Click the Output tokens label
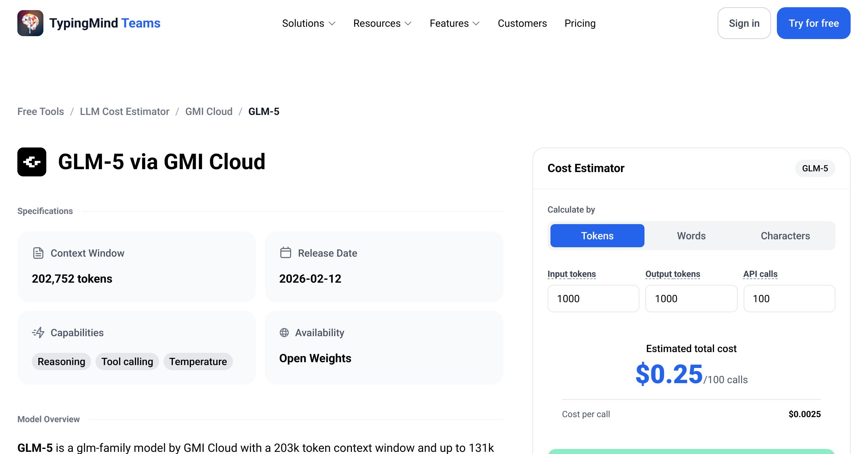868x454 pixels. click(673, 274)
